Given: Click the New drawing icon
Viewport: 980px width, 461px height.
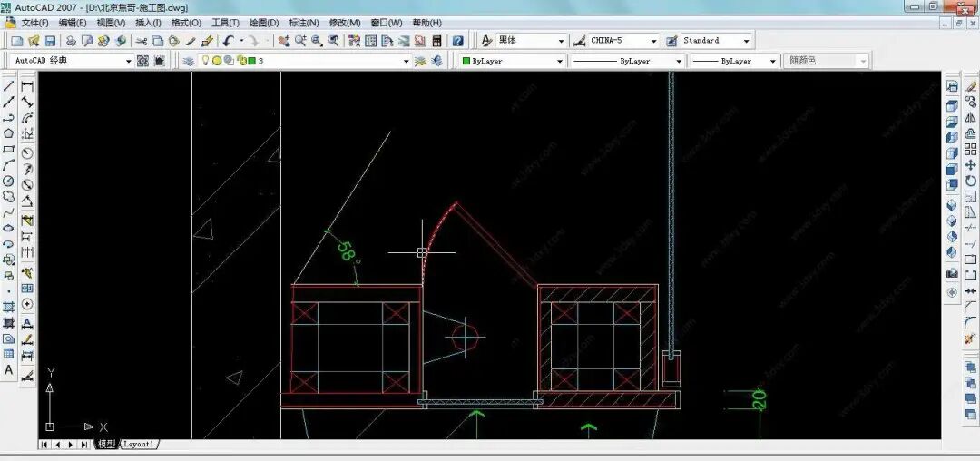Looking at the screenshot, I should pyautogui.click(x=17, y=41).
